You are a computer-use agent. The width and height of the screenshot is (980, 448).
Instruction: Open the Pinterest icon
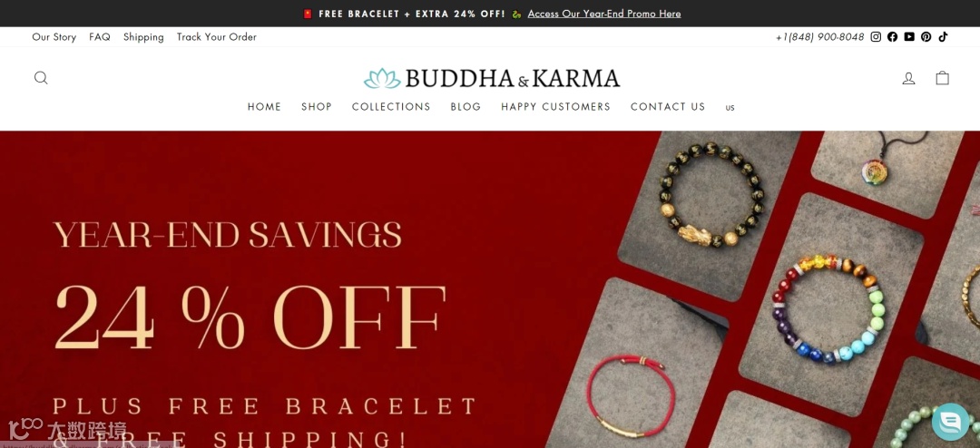click(926, 37)
